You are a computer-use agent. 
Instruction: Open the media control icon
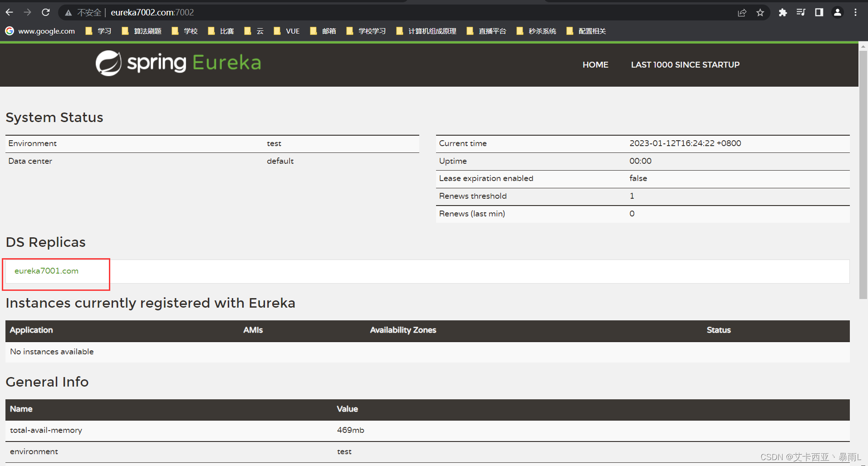tap(801, 13)
